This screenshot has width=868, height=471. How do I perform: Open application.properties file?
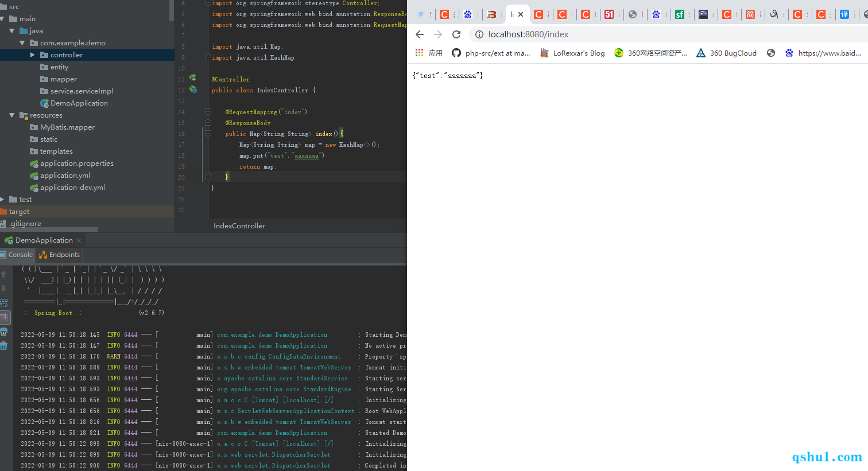tap(72, 164)
